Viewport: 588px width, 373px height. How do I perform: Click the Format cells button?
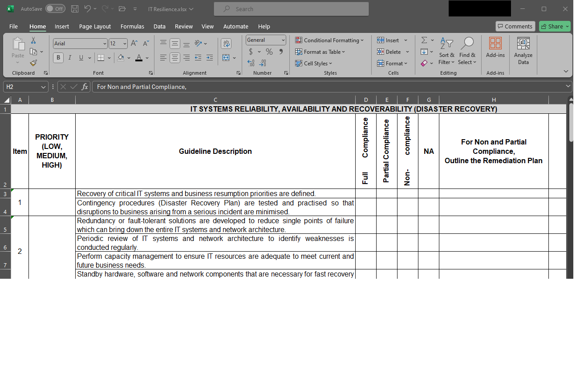[392, 63]
